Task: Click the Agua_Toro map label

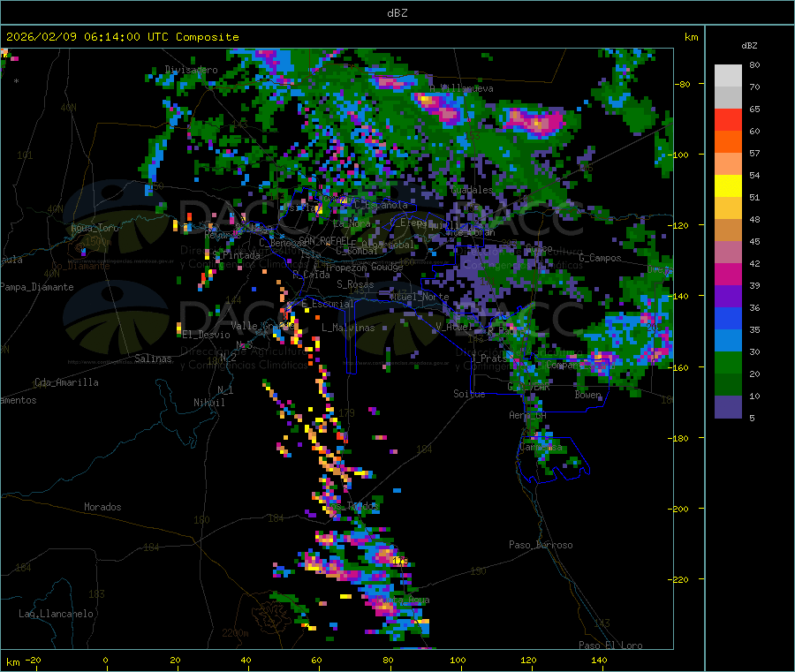Action: (x=95, y=228)
